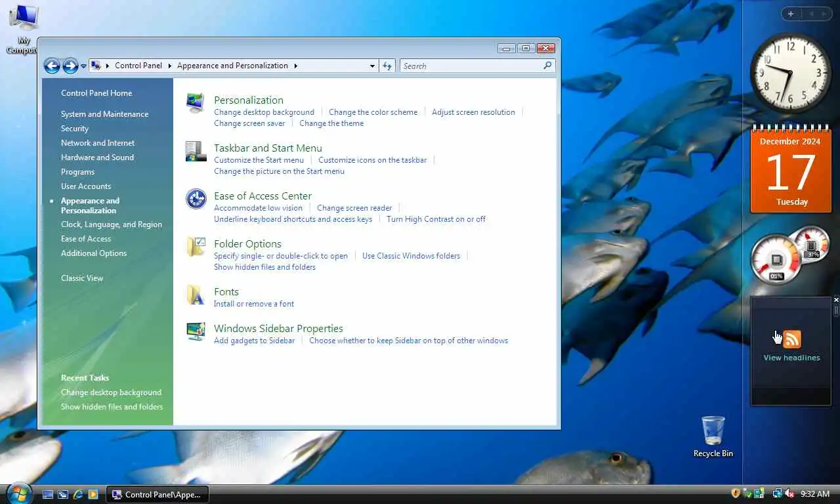Expand the address bar history dropdown arrow
Screen dimensions: 840x504
[x=372, y=66]
